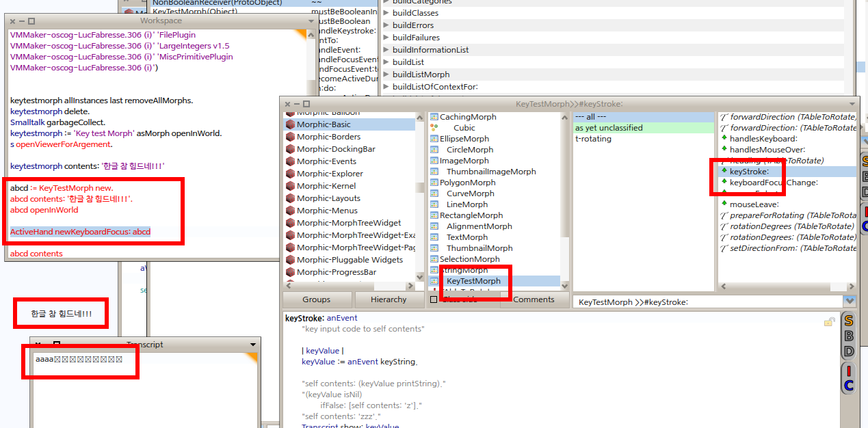Click the package list scroll-right arrow
This screenshot has width=868, height=428.
pyautogui.click(x=411, y=286)
